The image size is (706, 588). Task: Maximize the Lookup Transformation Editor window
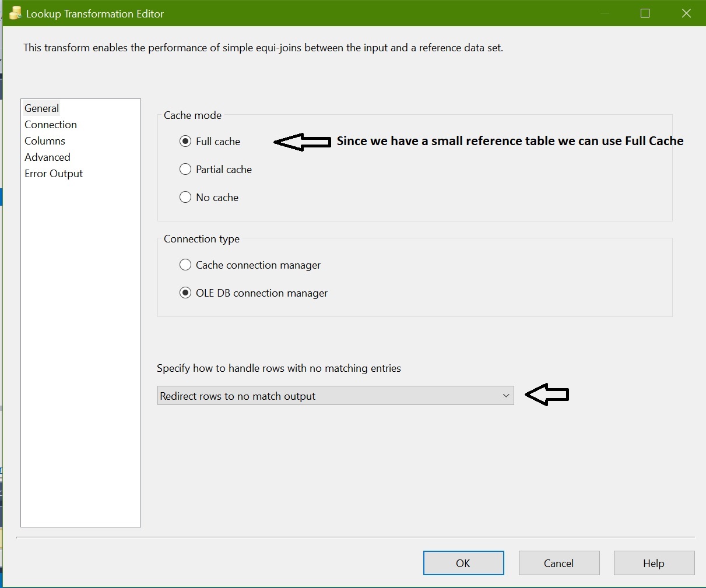(x=645, y=13)
